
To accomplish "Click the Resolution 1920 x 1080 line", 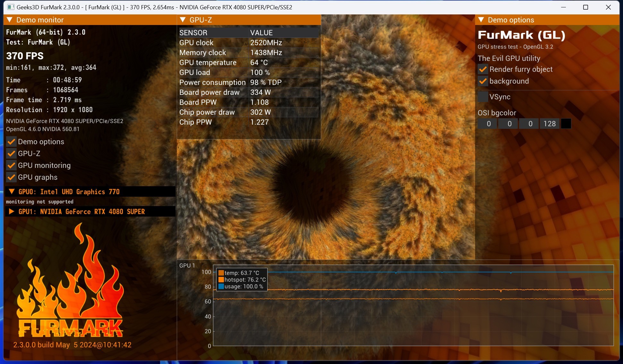I will [x=49, y=110].
